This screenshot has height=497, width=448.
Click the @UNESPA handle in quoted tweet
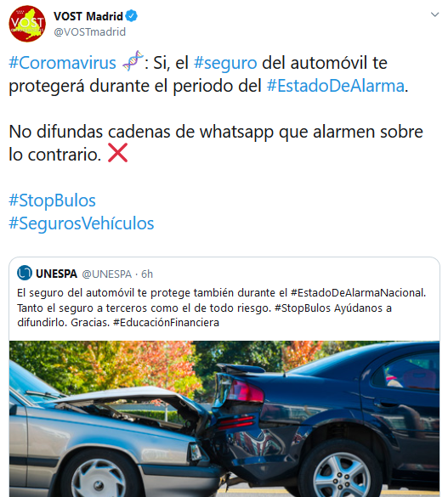[107, 274]
